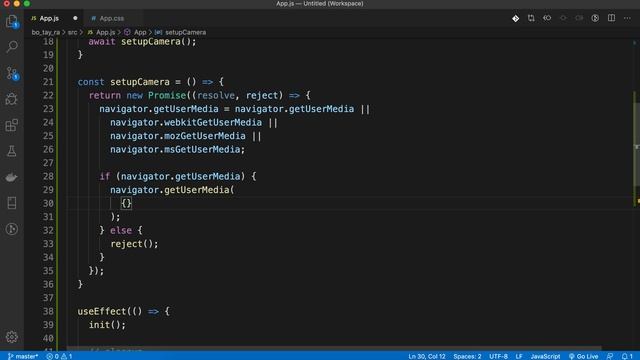The image size is (640, 360).
Task: Open the Source Control view
Action: coord(12,73)
